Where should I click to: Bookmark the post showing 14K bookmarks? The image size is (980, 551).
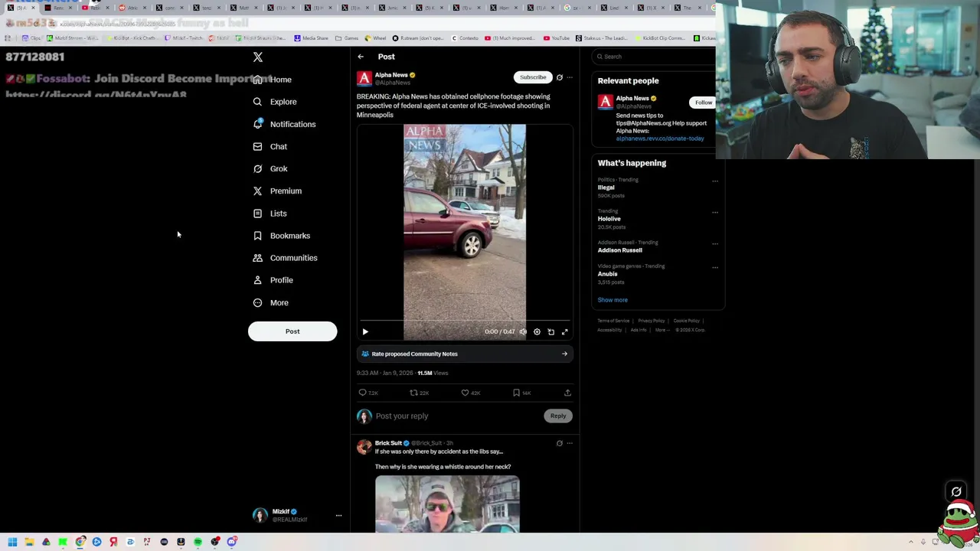(516, 393)
